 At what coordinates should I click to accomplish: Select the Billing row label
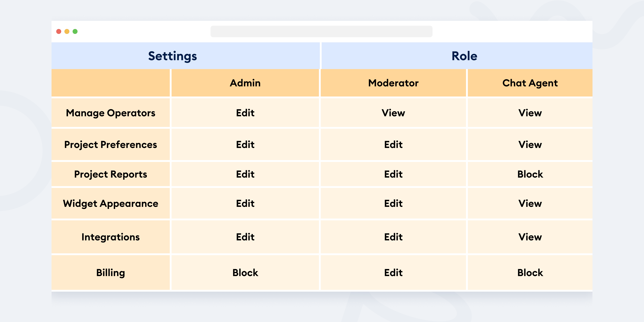111,273
